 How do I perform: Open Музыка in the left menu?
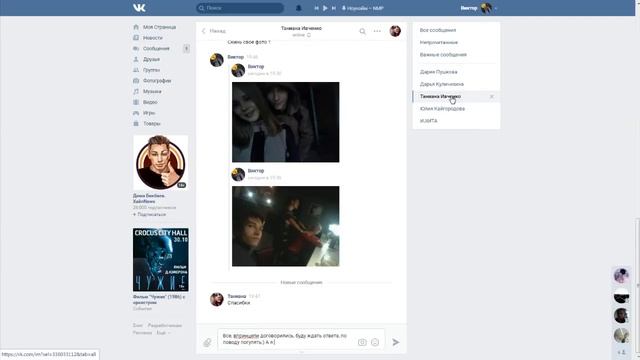click(x=152, y=91)
